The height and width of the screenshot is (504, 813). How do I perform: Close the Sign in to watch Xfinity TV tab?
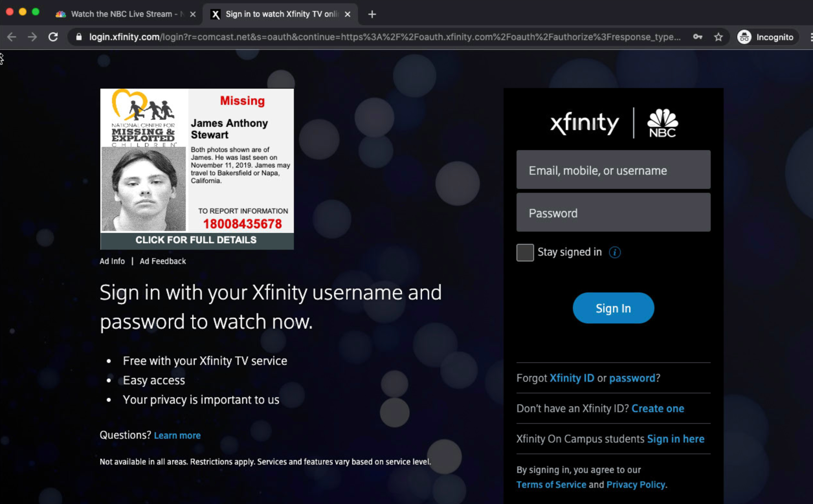tap(348, 14)
